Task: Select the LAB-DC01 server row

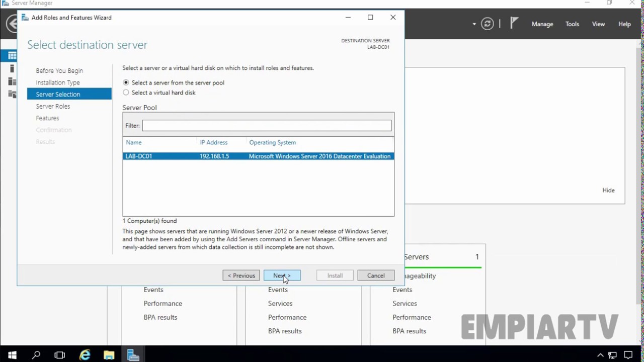Action: (258, 156)
